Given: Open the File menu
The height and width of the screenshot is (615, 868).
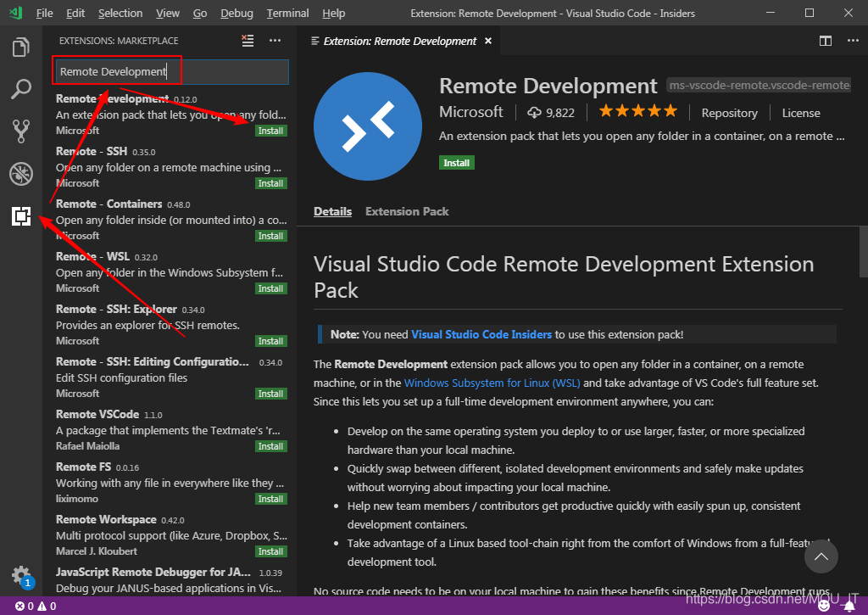Looking at the screenshot, I should [44, 14].
